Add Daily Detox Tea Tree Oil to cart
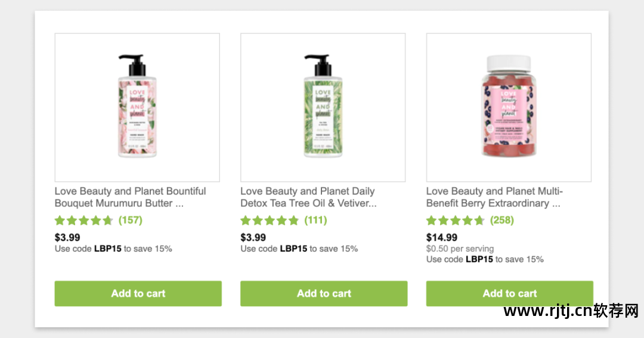Image resolution: width=644 pixels, height=338 pixels. [324, 293]
